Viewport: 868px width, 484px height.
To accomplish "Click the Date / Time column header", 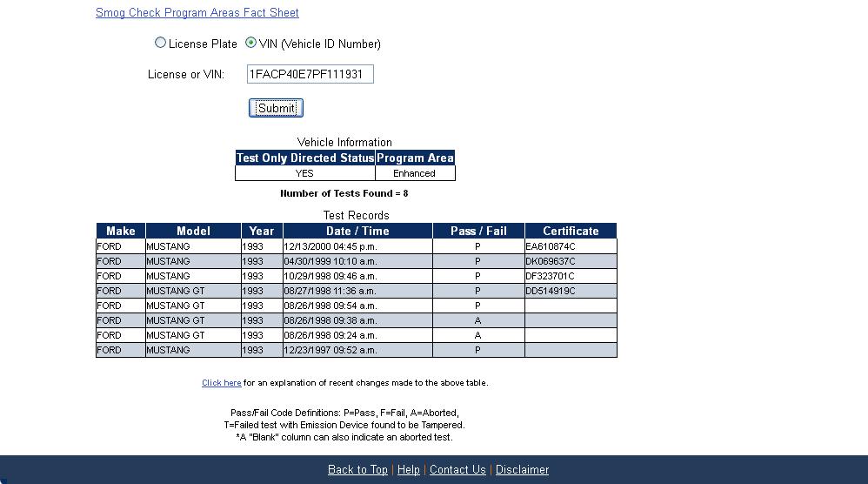I will [357, 231].
